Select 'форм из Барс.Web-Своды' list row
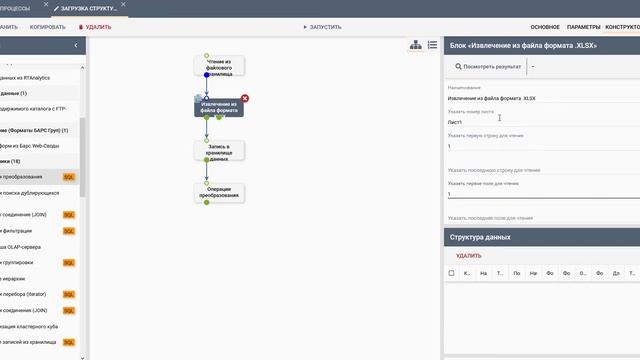The height and width of the screenshot is (360, 640). pos(40,146)
